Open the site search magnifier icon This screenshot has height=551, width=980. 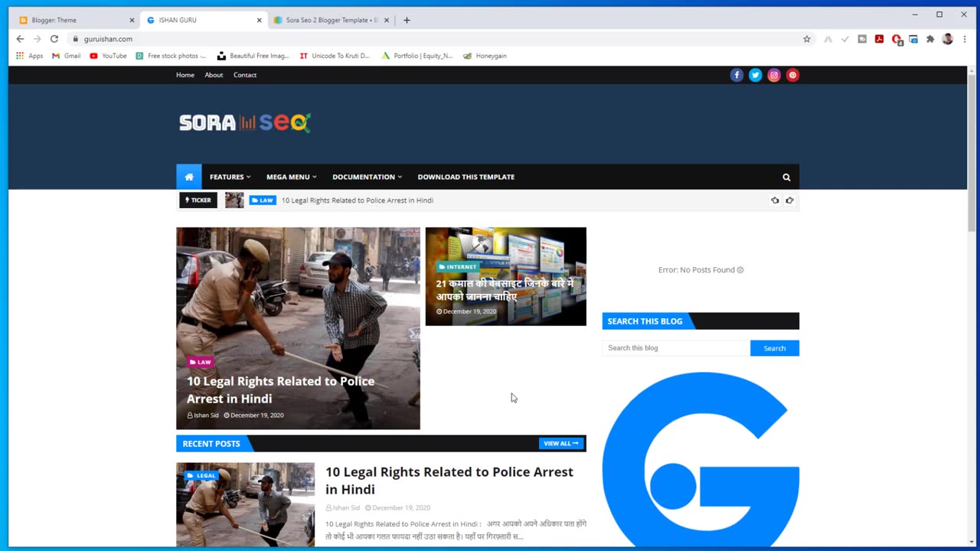(x=786, y=178)
